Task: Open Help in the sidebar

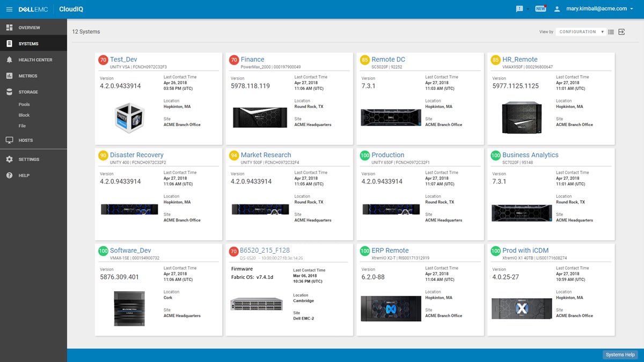Action: (33, 175)
